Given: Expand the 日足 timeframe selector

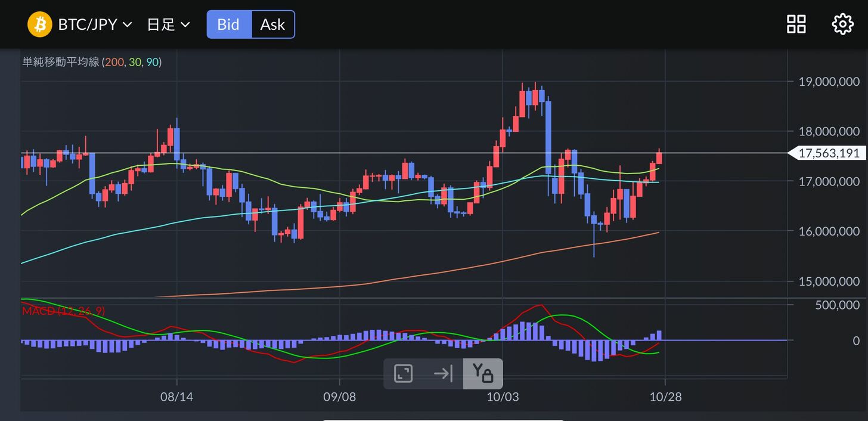Looking at the screenshot, I should (x=168, y=24).
